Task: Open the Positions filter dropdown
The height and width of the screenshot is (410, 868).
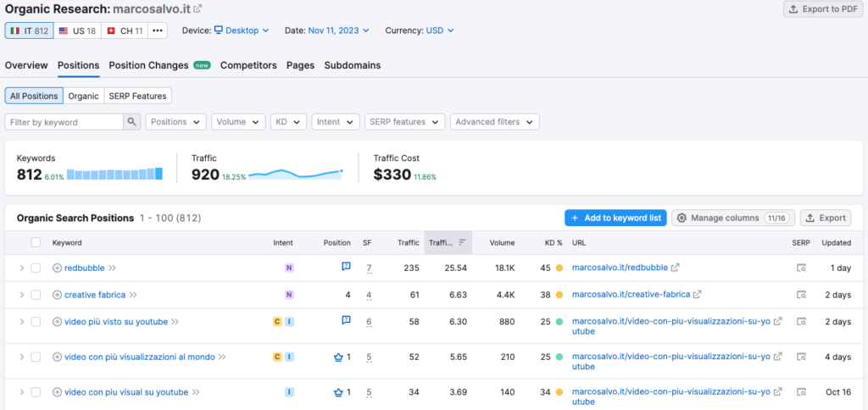Action: (x=176, y=122)
